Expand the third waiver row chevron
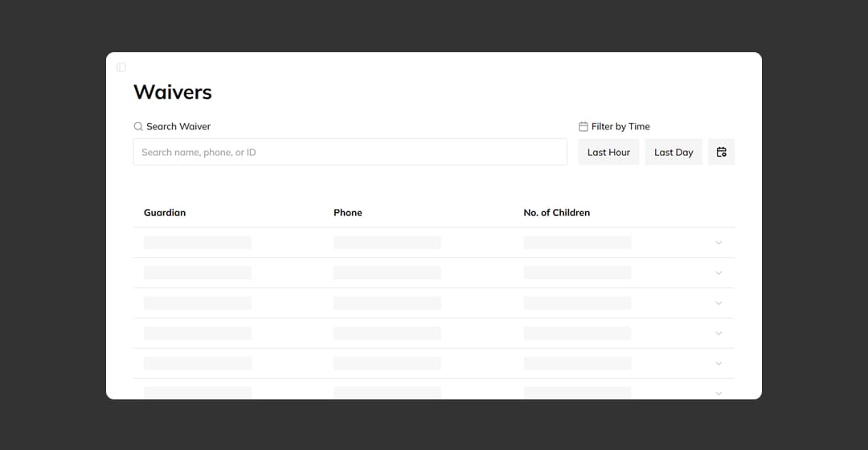This screenshot has height=450, width=868. (719, 303)
